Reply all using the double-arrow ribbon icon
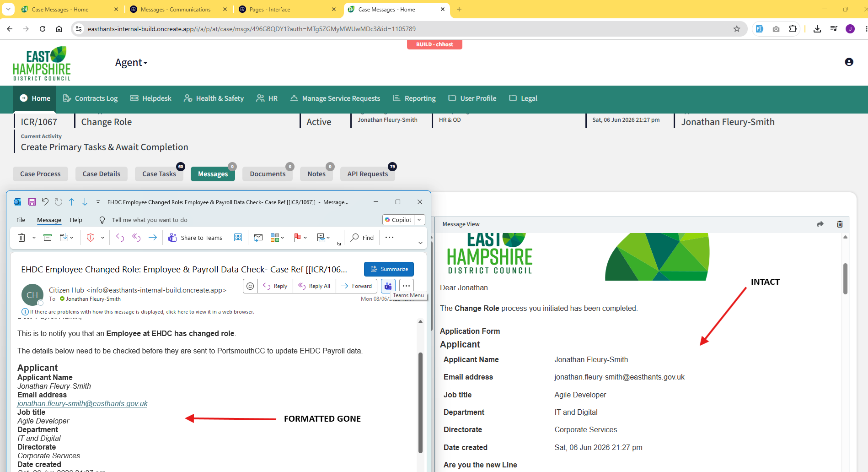Image resolution: width=868 pixels, height=472 pixels. click(x=136, y=238)
